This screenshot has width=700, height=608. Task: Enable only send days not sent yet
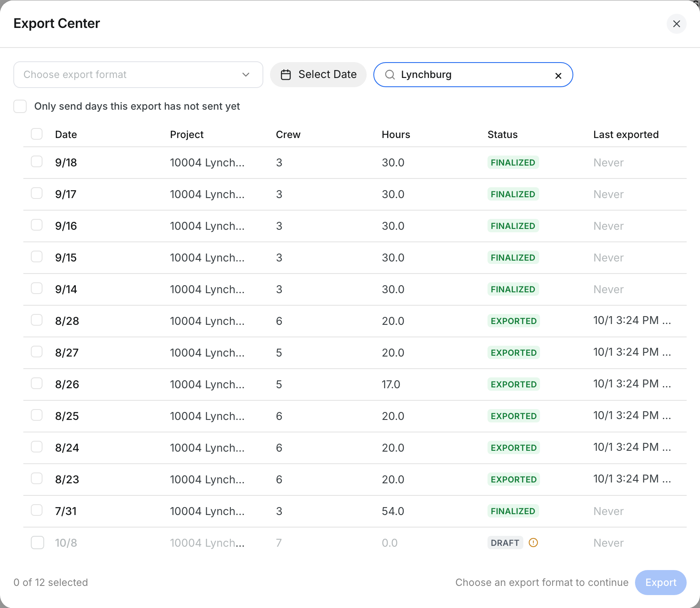tap(20, 106)
